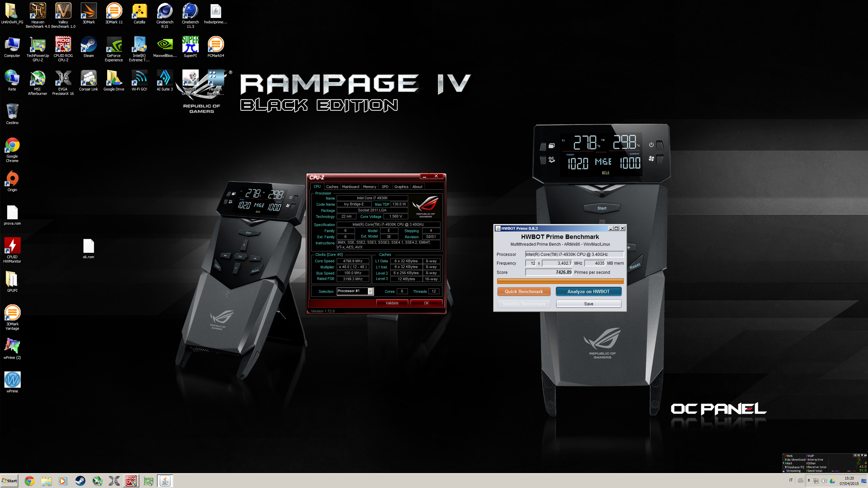Viewport: 868px width, 488px height.
Task: Open Windows Explorer from the taskbar
Action: 46,481
